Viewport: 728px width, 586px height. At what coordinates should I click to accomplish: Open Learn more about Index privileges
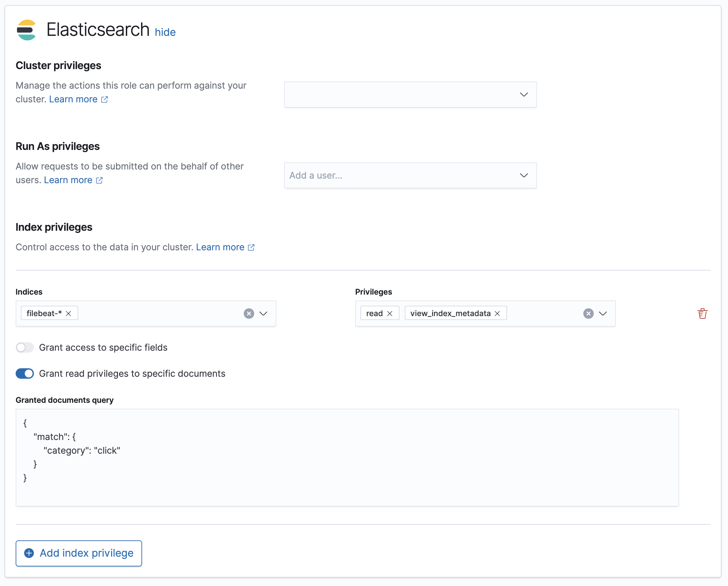tap(220, 247)
